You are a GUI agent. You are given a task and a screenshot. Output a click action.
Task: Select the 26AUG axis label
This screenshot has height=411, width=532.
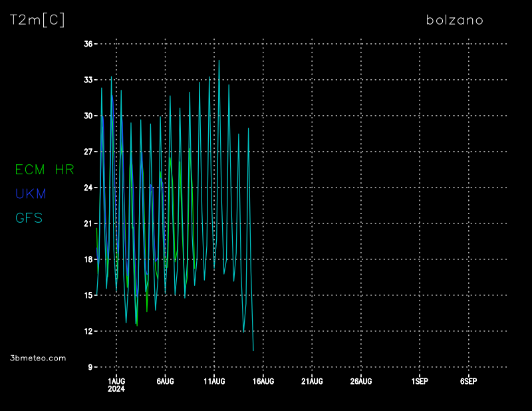[x=360, y=381]
